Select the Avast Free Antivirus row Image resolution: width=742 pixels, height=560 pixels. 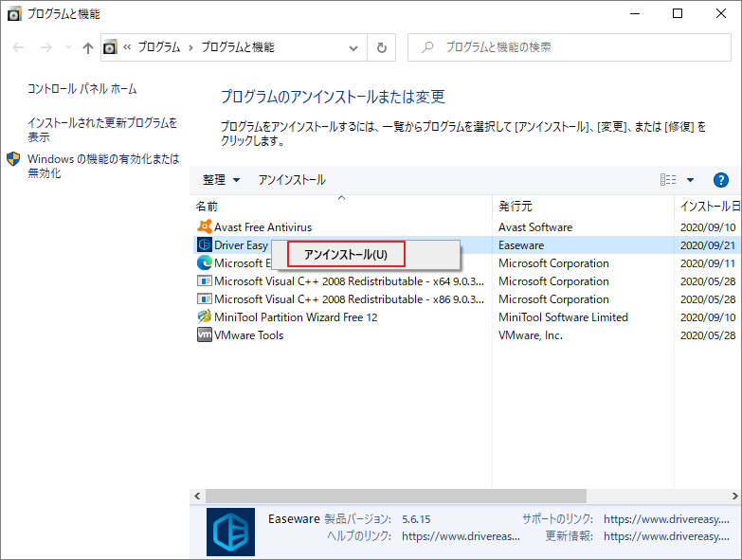467,227
